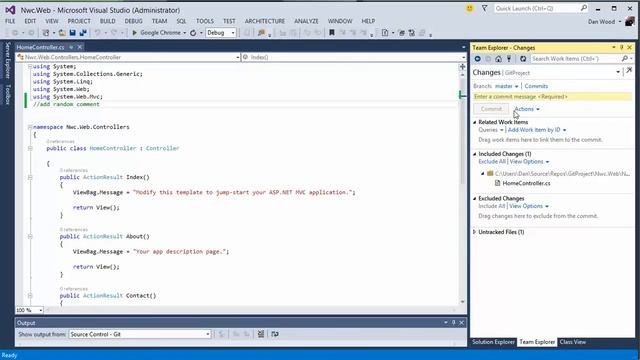Click the bookmark icon in the toolbar

[x=332, y=33]
